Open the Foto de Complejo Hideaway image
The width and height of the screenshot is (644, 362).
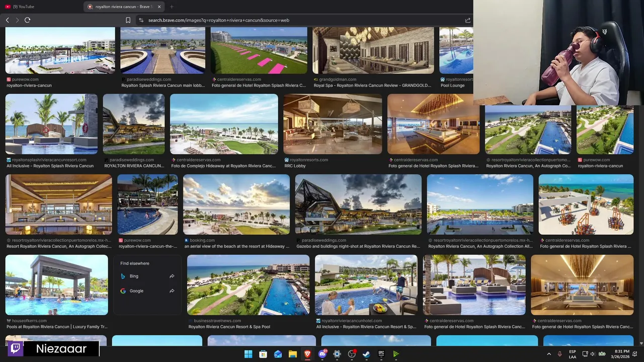(x=224, y=124)
